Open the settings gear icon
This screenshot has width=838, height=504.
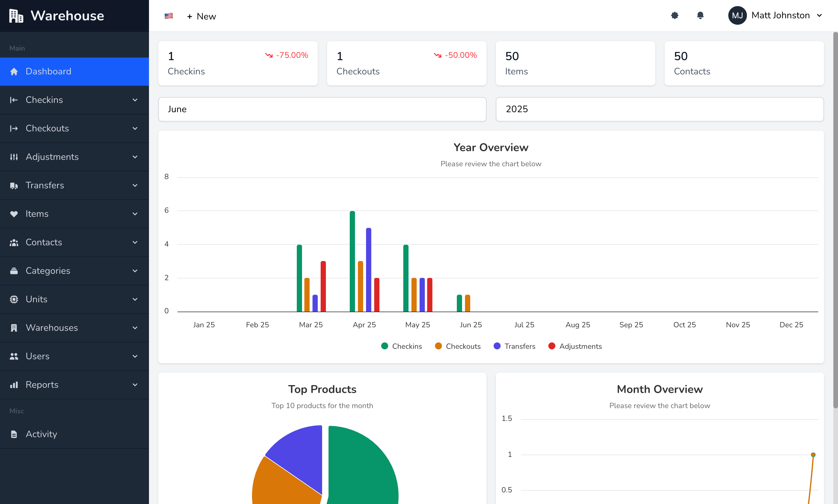(x=674, y=15)
